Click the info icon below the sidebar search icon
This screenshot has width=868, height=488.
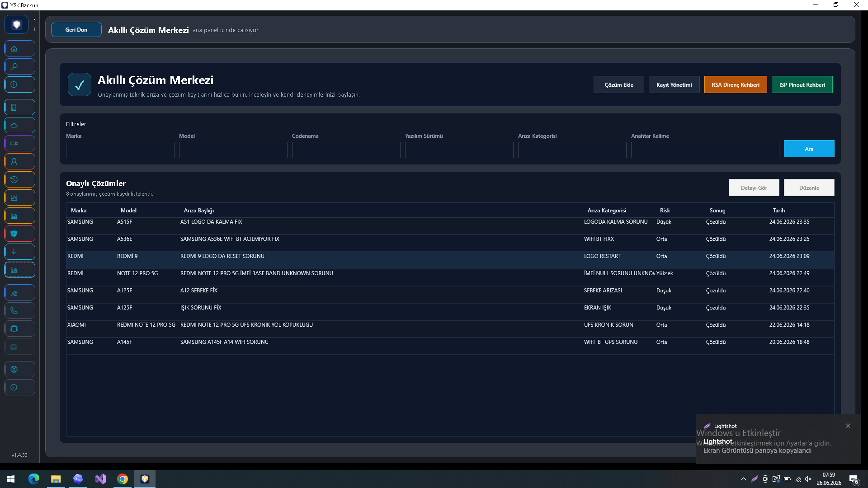(x=19, y=84)
